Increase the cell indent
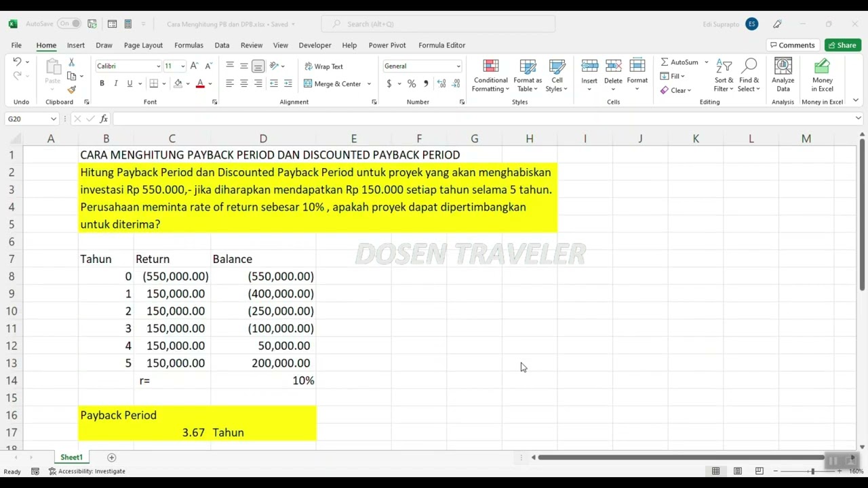 (288, 83)
